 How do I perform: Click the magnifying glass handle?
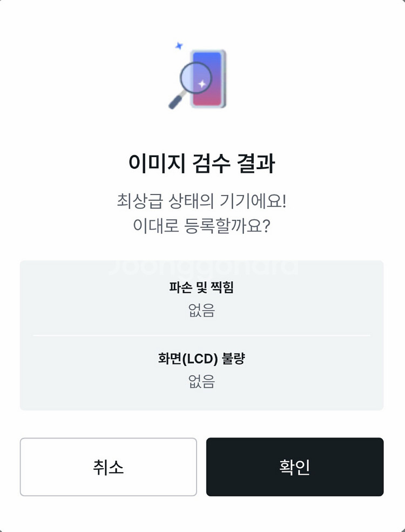(177, 101)
